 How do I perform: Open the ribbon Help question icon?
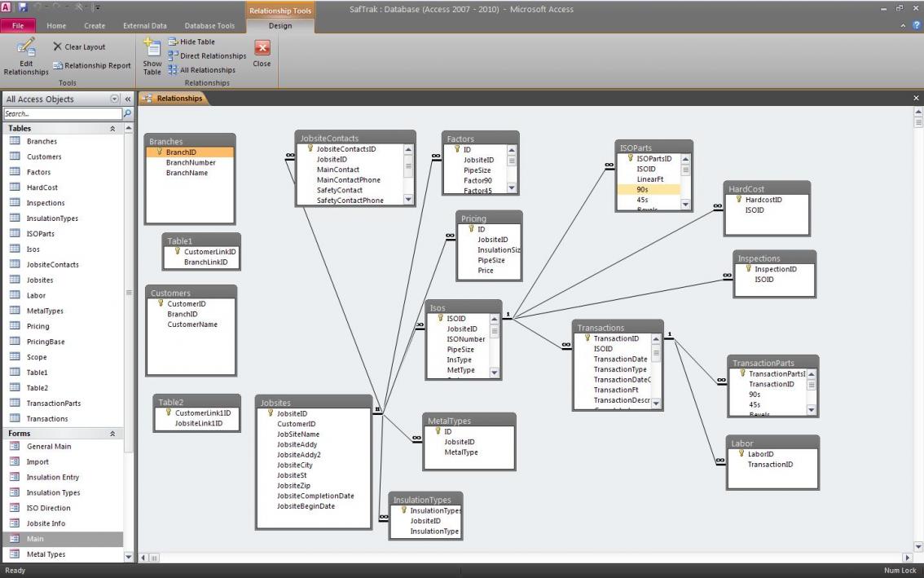(917, 25)
